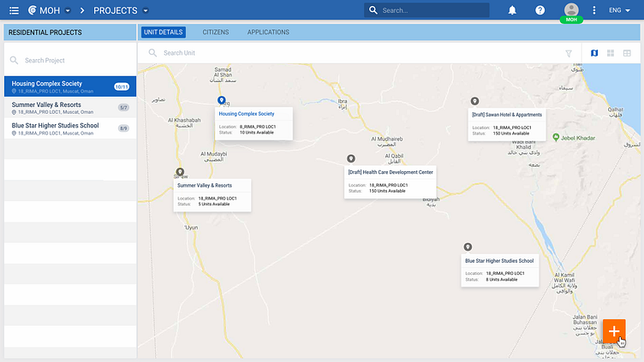
Task: Switch to map view
Action: pos(594,53)
